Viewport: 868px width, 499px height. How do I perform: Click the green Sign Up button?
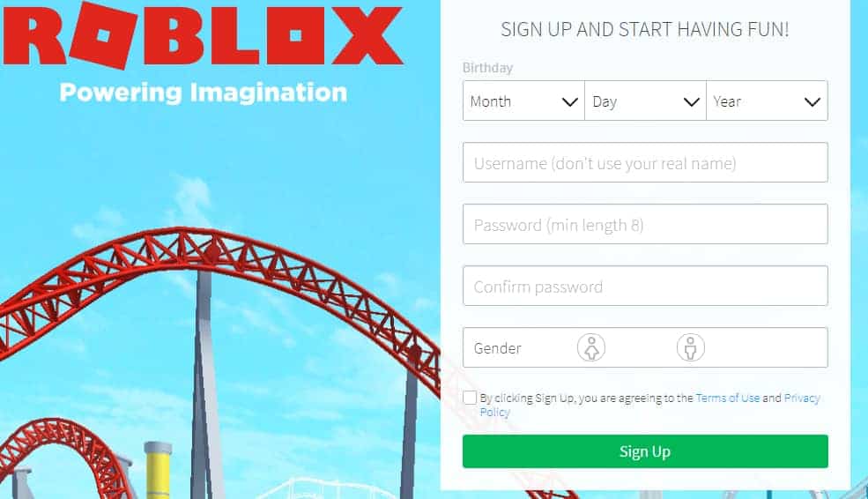[645, 451]
